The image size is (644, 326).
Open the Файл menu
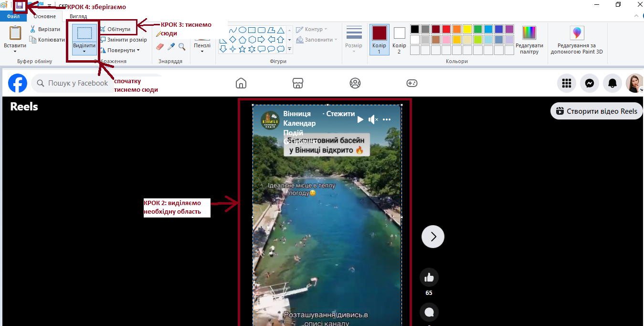pos(13,16)
